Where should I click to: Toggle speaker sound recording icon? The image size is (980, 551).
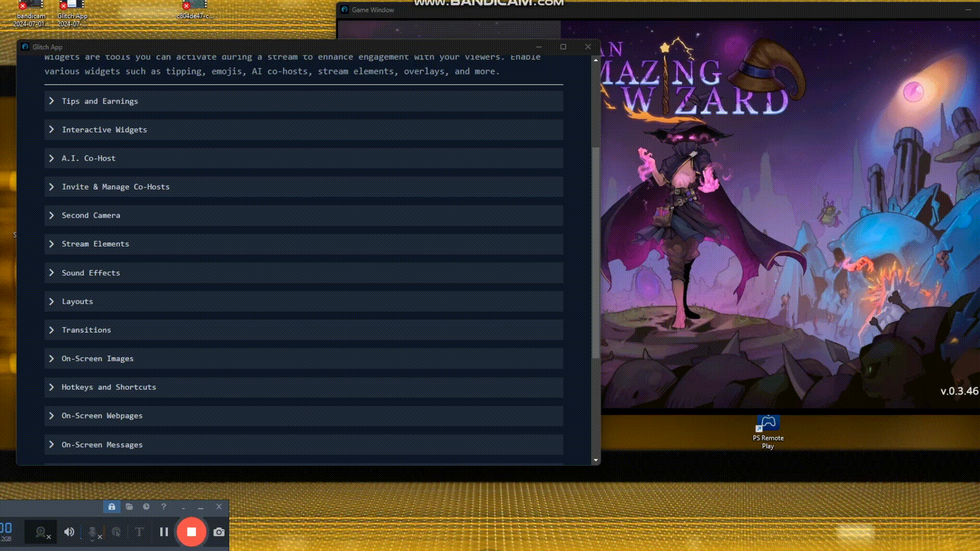click(69, 532)
